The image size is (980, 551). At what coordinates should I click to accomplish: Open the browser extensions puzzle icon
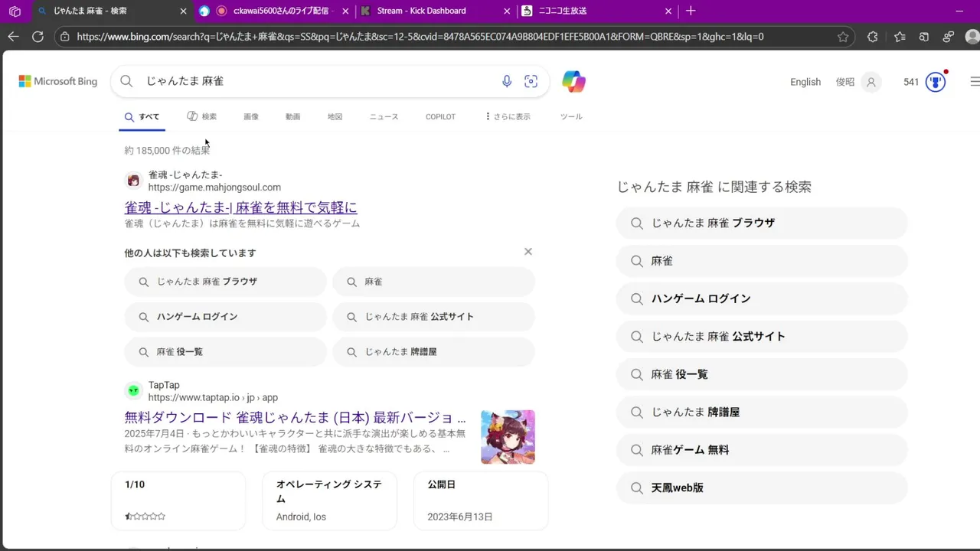[872, 37]
